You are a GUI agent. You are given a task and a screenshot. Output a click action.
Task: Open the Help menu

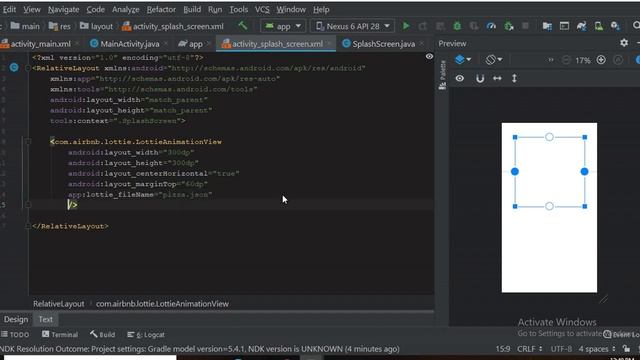321,9
